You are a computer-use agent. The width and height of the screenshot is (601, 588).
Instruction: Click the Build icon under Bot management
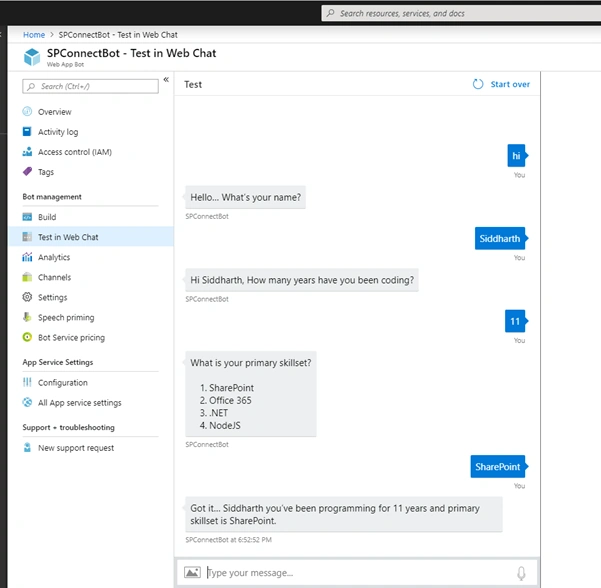coord(27,217)
